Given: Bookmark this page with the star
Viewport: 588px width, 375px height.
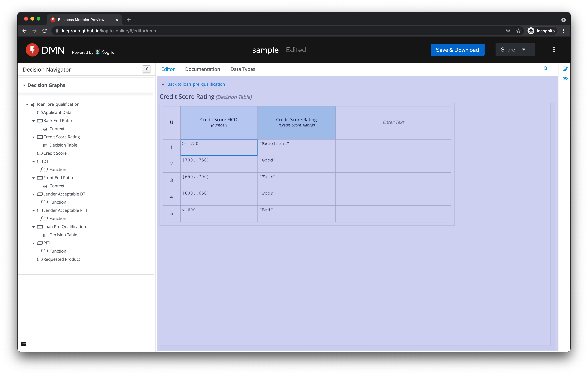Looking at the screenshot, I should pos(518,31).
